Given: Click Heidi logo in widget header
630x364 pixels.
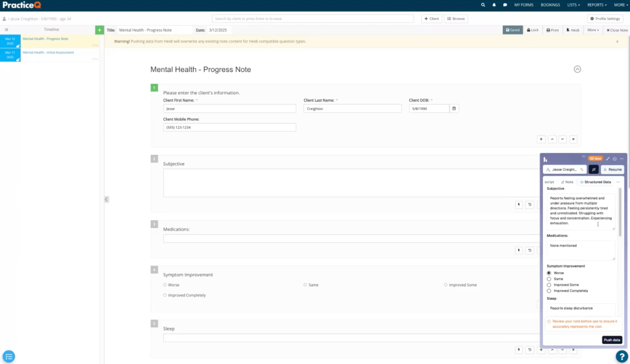Looking at the screenshot, I should pyautogui.click(x=545, y=159).
